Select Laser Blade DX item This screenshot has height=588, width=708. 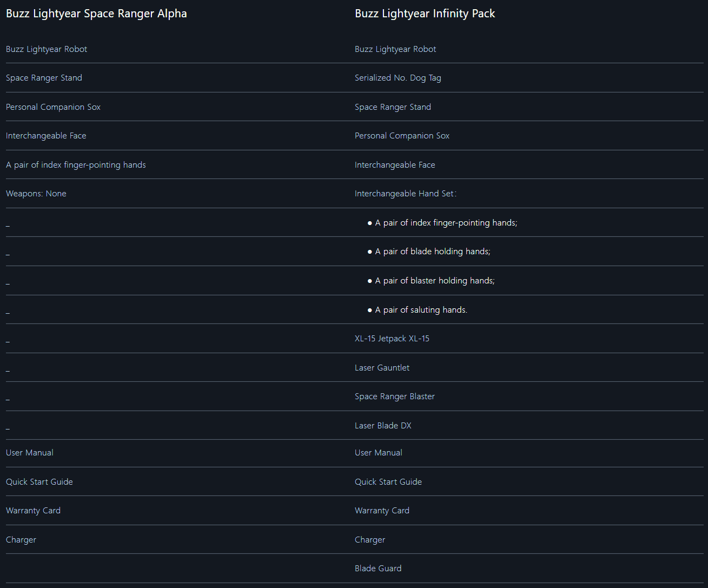(x=383, y=426)
